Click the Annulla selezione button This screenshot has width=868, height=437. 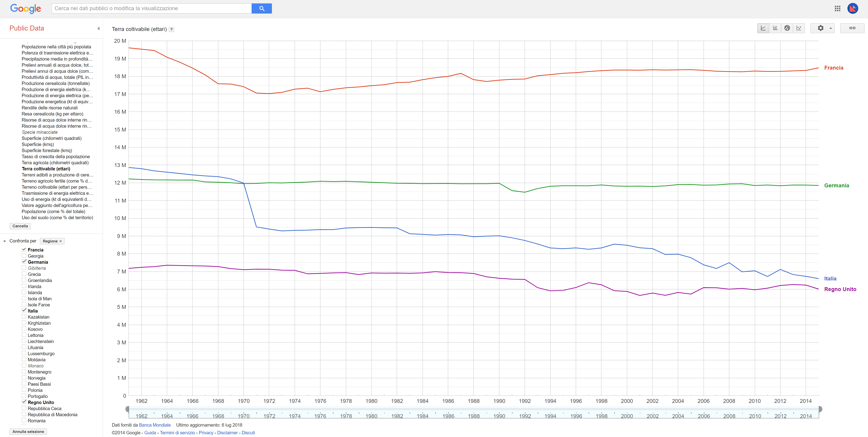(x=28, y=432)
